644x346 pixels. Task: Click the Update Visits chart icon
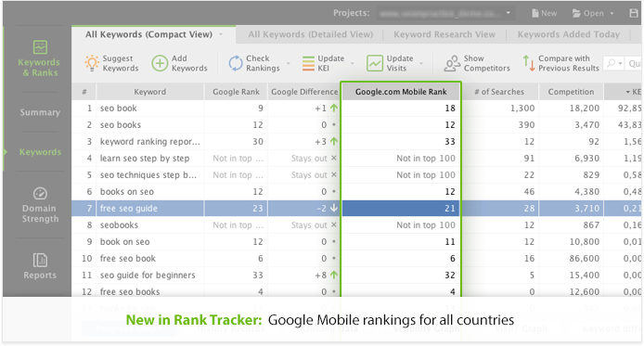pos(375,63)
